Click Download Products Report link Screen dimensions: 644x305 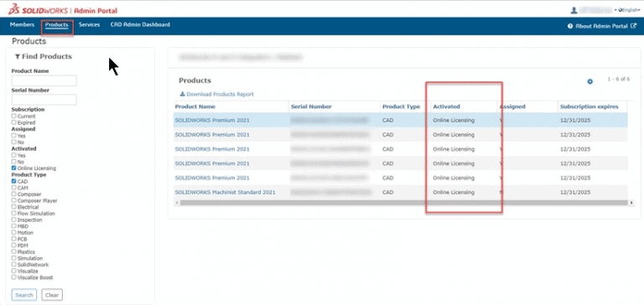click(220, 94)
